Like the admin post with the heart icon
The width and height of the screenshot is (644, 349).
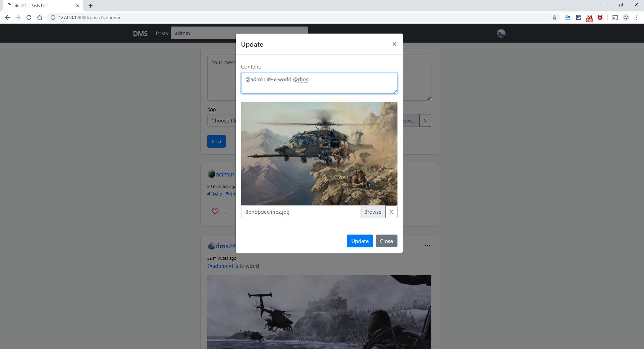pyautogui.click(x=215, y=211)
